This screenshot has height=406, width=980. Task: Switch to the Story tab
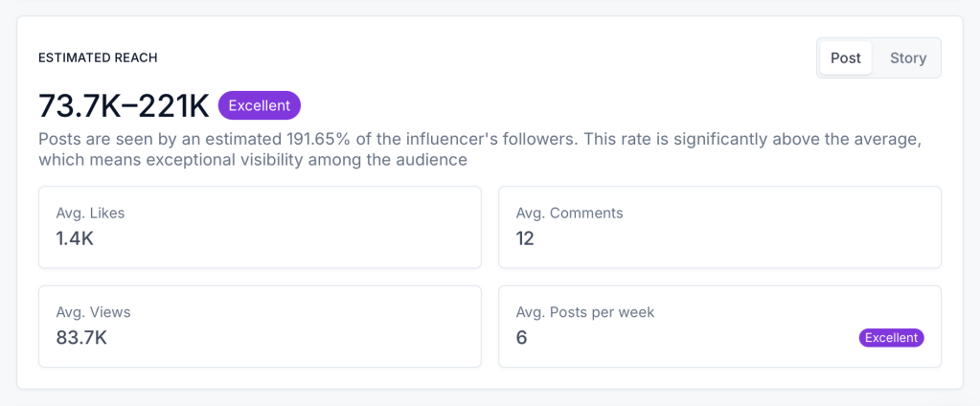pos(907,58)
